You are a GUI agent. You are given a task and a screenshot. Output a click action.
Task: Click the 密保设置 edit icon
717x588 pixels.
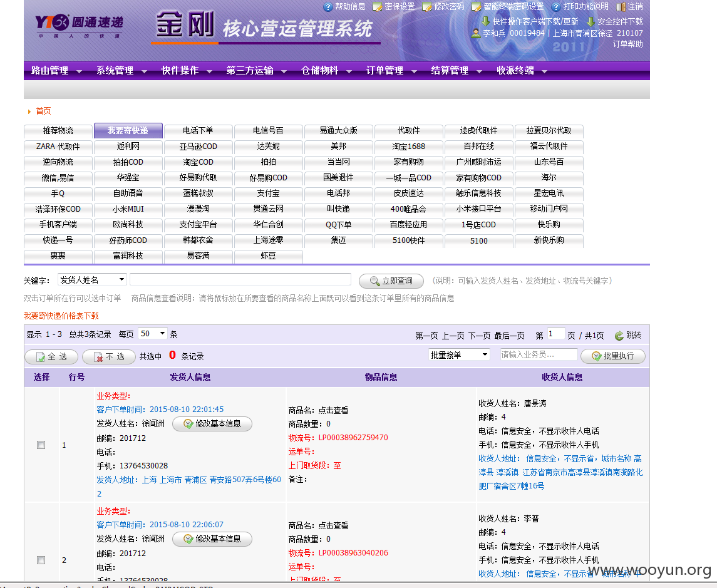[377, 7]
